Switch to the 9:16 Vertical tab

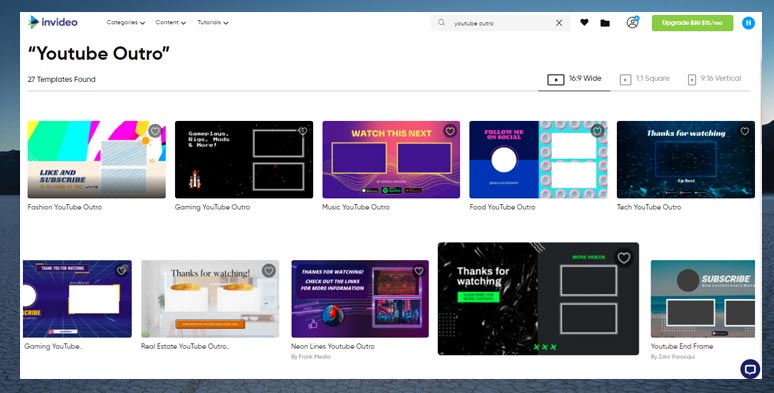point(714,79)
